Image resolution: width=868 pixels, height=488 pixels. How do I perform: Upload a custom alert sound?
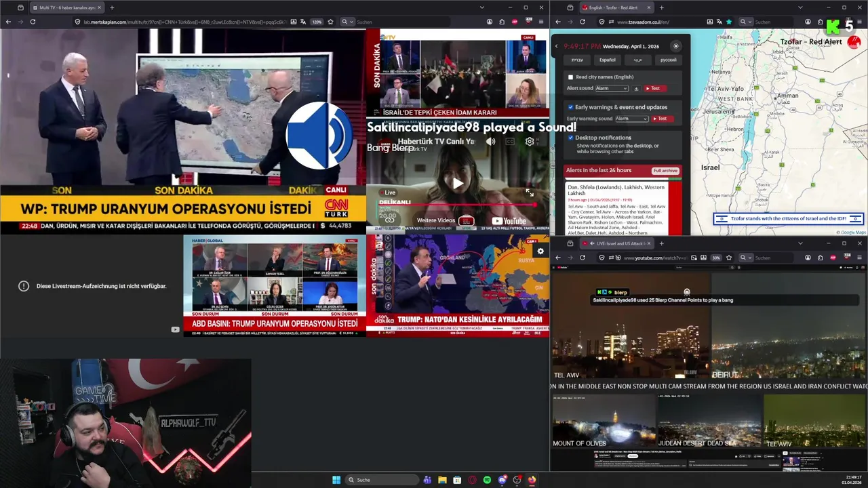(x=636, y=89)
